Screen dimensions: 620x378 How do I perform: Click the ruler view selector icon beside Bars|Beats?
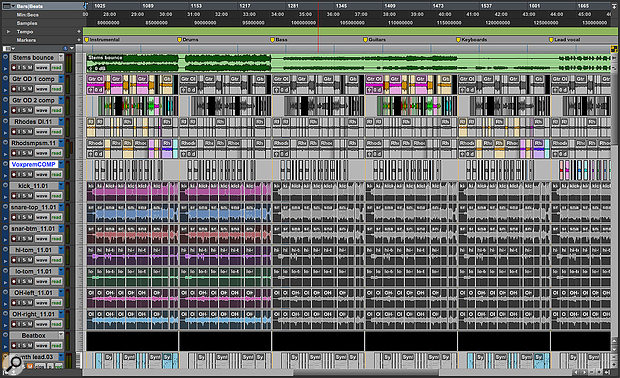pos(6,6)
